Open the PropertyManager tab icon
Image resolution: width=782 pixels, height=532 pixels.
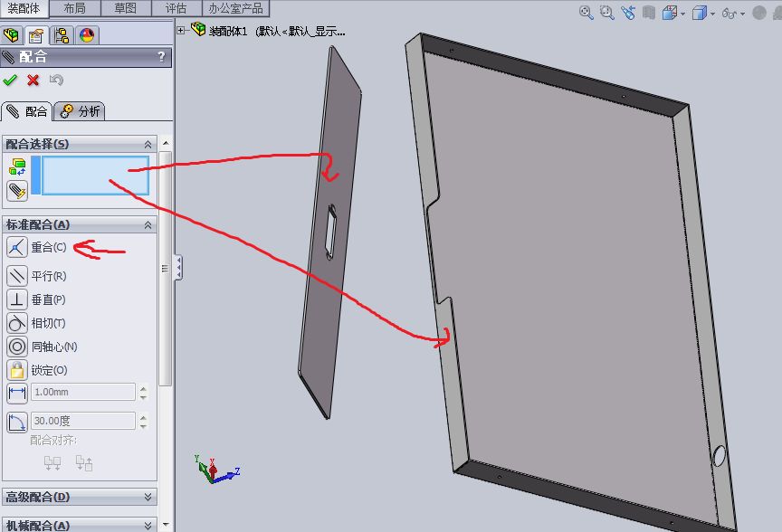(x=36, y=35)
